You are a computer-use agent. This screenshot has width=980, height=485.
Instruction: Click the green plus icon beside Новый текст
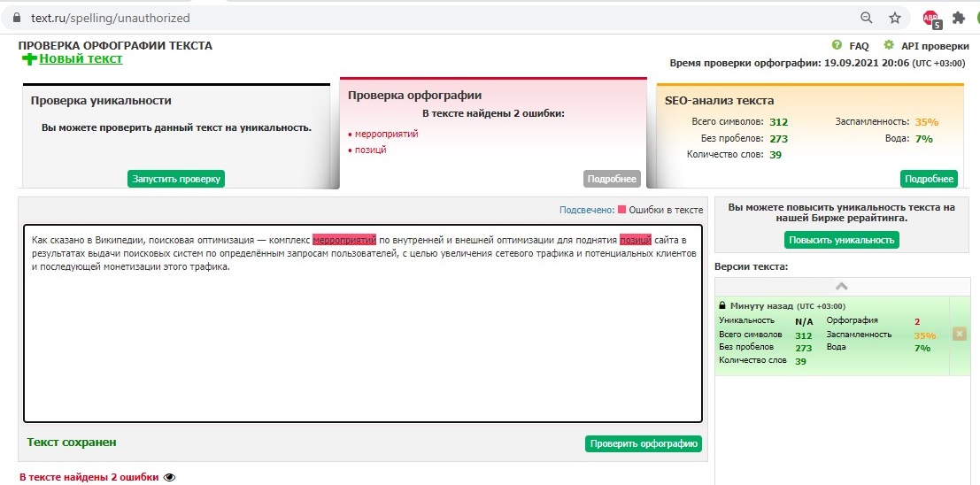30,59
